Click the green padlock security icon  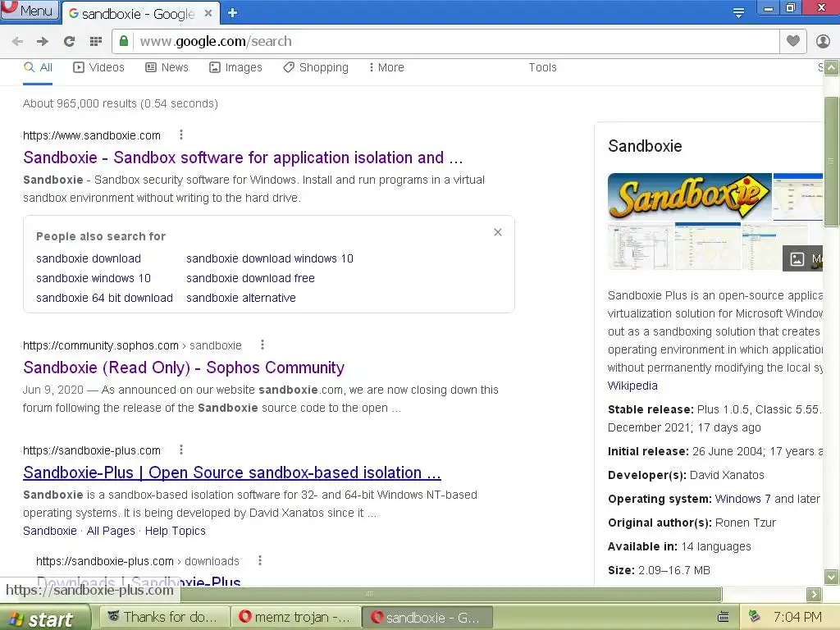pyautogui.click(x=124, y=41)
